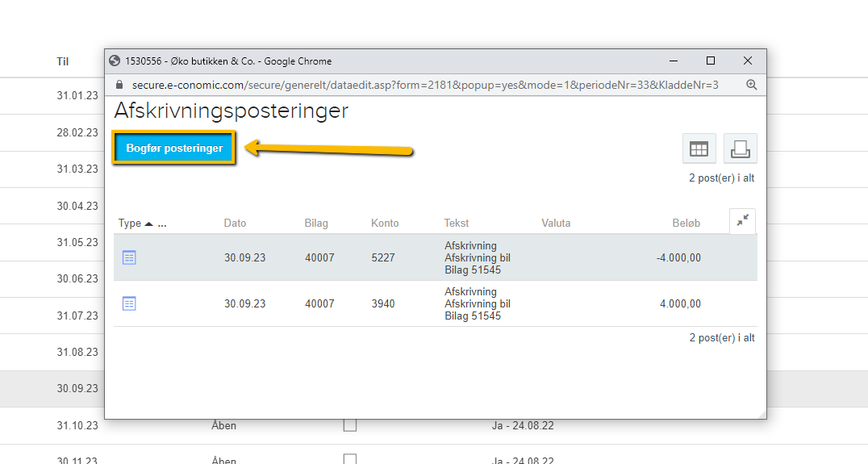Open the entry icon for account 3940
Screen dimensions: 868x464
pos(129,303)
